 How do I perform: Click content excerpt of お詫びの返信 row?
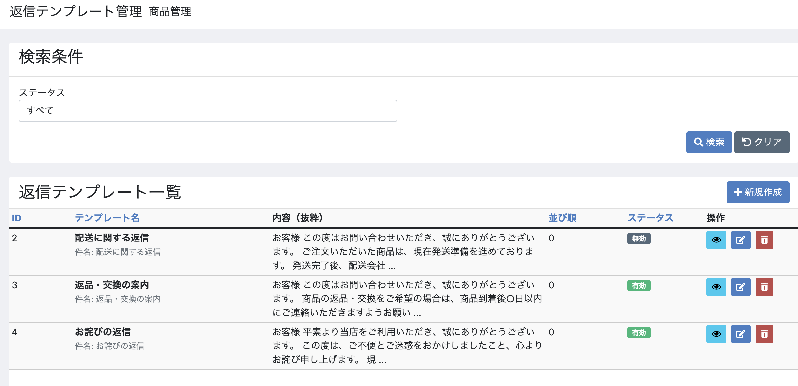coord(406,346)
